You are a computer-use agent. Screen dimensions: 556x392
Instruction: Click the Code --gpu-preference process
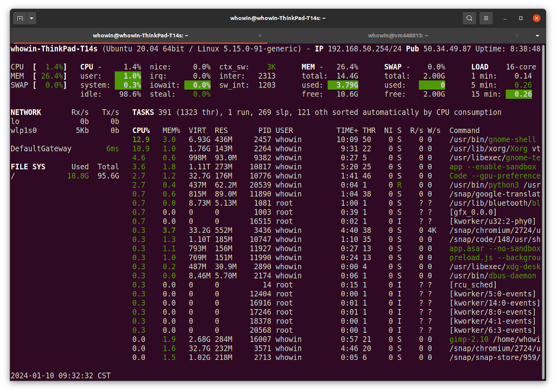[x=495, y=176]
